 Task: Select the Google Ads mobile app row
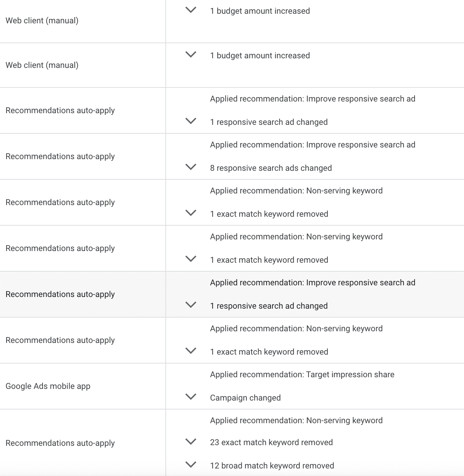click(48, 385)
